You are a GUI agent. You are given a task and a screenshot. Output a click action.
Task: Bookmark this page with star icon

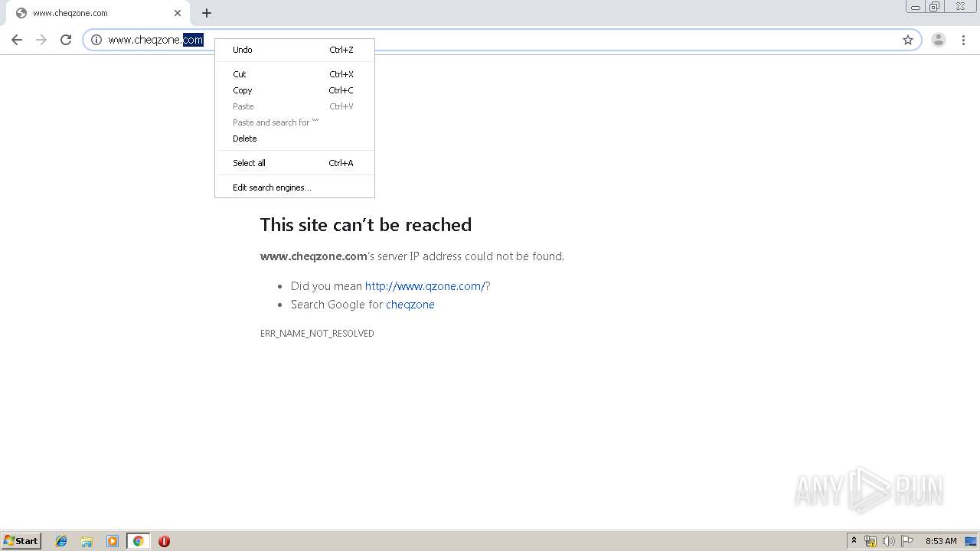pos(908,40)
